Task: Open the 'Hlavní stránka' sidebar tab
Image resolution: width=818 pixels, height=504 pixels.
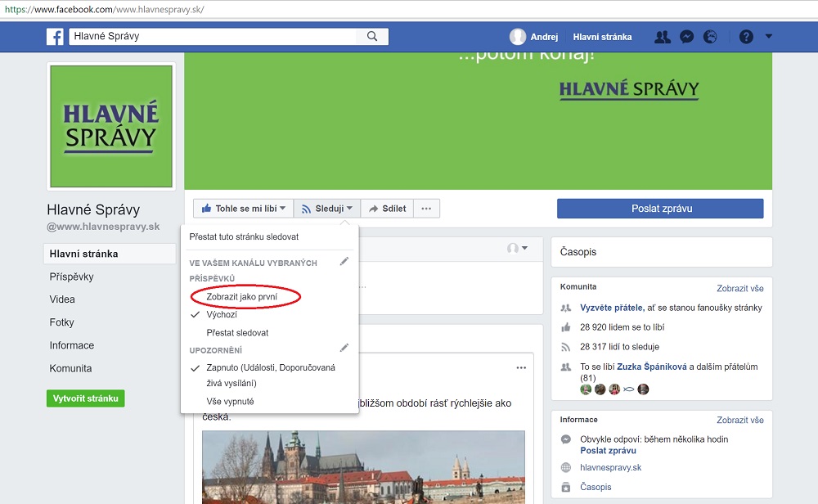Action: 110,254
